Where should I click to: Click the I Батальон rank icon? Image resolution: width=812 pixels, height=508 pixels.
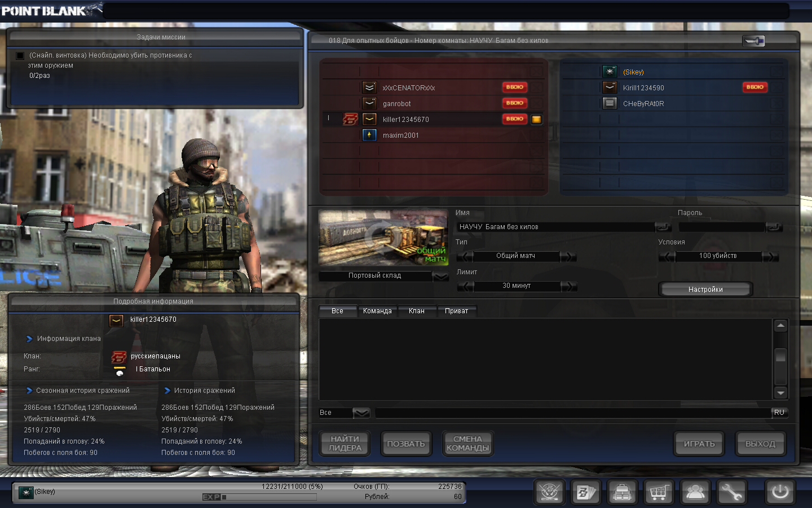(120, 371)
